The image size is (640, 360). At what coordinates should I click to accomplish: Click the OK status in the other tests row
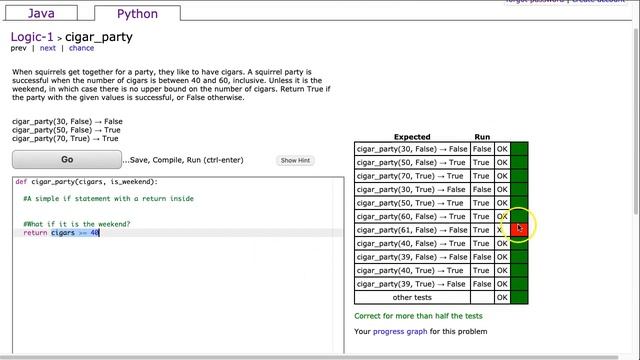pyautogui.click(x=502, y=297)
